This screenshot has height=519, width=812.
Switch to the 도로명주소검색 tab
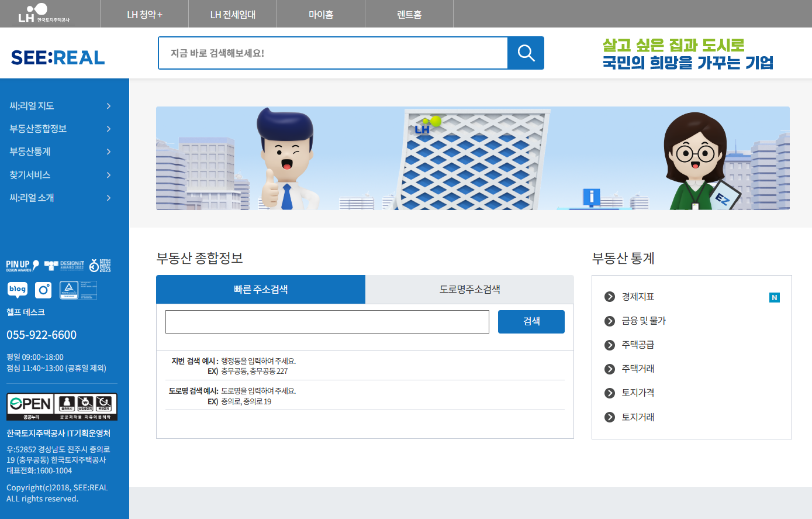coord(469,289)
